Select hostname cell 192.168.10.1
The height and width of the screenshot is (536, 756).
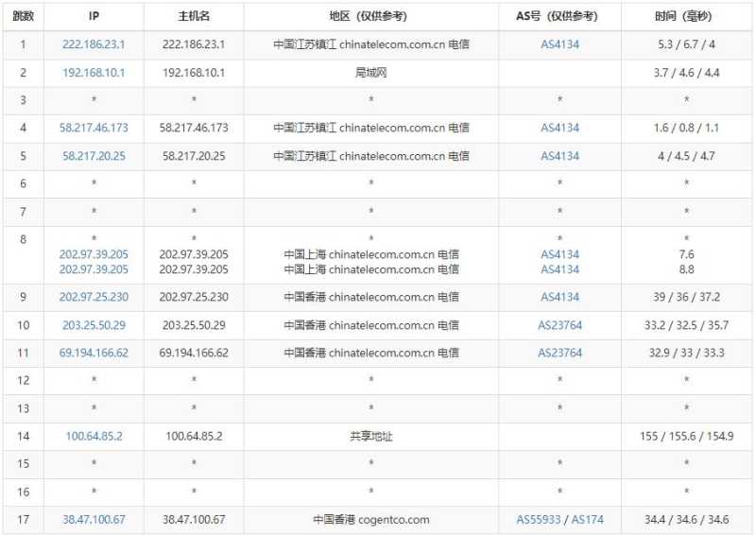(x=194, y=73)
